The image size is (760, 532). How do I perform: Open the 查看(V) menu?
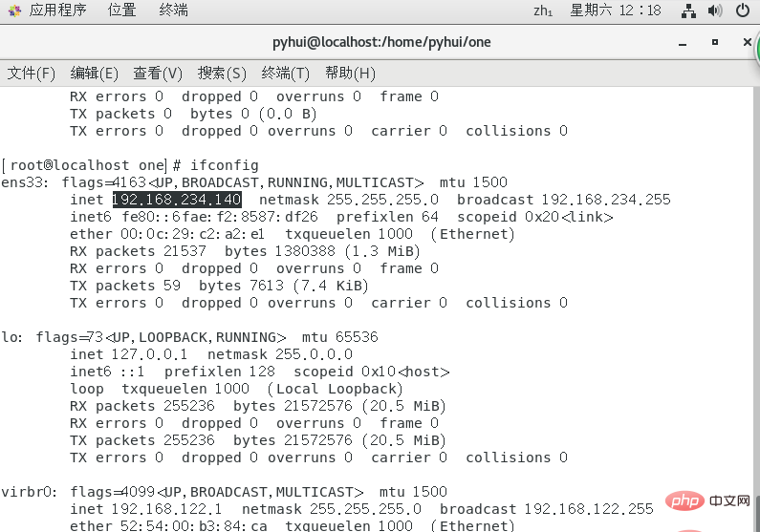pyautogui.click(x=158, y=74)
